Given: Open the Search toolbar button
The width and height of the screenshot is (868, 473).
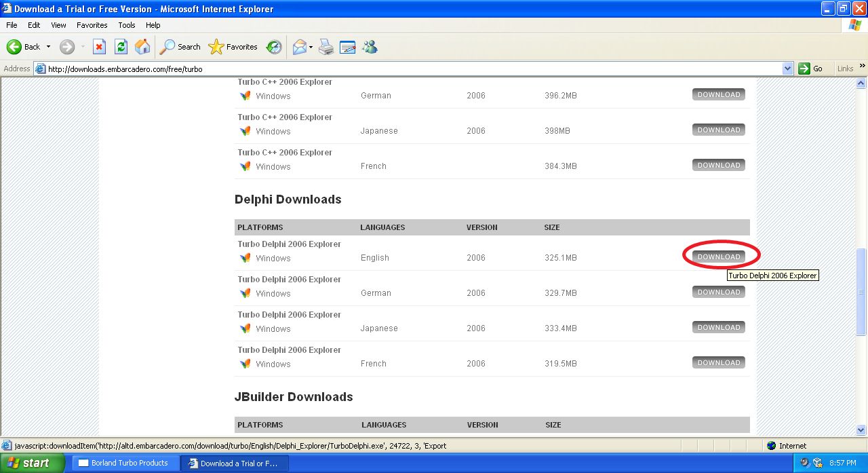Looking at the screenshot, I should click(180, 47).
